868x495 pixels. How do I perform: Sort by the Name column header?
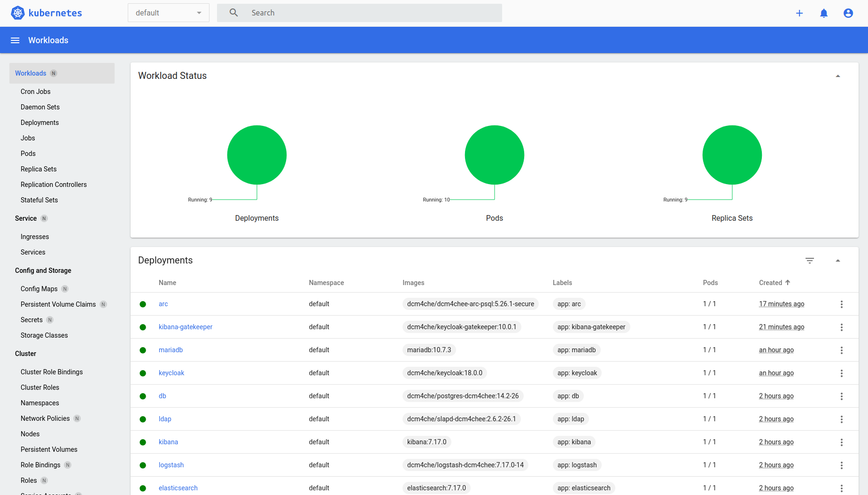[168, 283]
